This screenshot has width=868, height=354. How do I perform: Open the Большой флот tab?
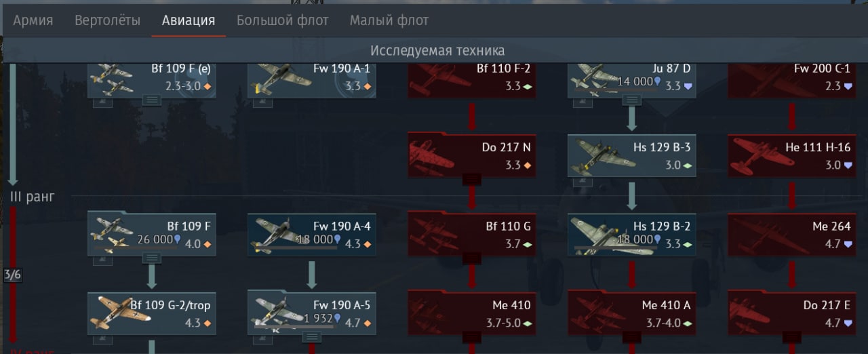[x=283, y=20]
